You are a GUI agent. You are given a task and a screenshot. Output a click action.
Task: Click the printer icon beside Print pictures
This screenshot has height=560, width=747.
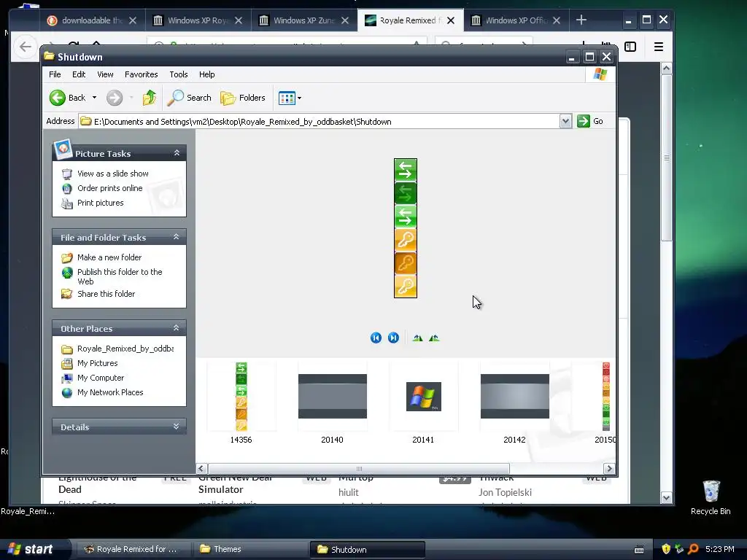[67, 203]
